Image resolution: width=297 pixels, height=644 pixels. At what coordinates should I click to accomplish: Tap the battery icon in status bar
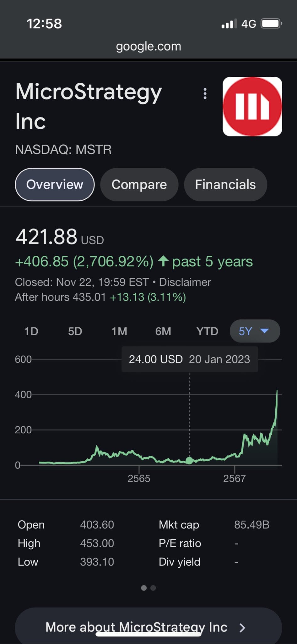pos(271,24)
